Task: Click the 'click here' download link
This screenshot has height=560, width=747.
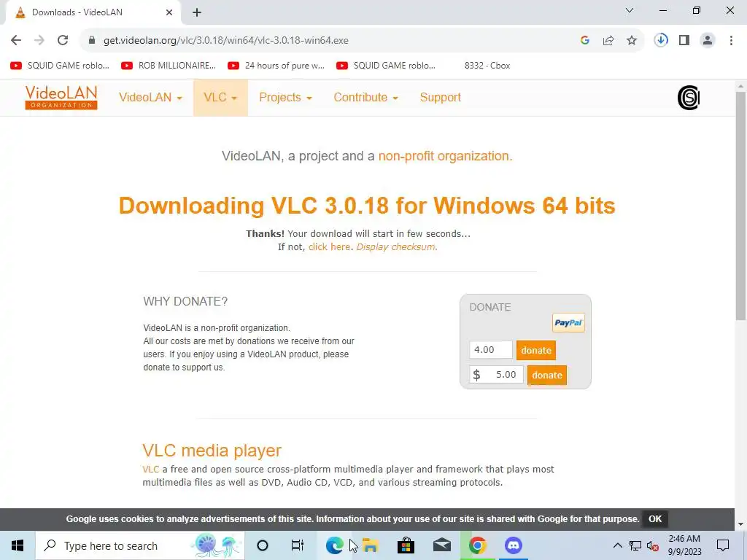Action: [x=329, y=247]
